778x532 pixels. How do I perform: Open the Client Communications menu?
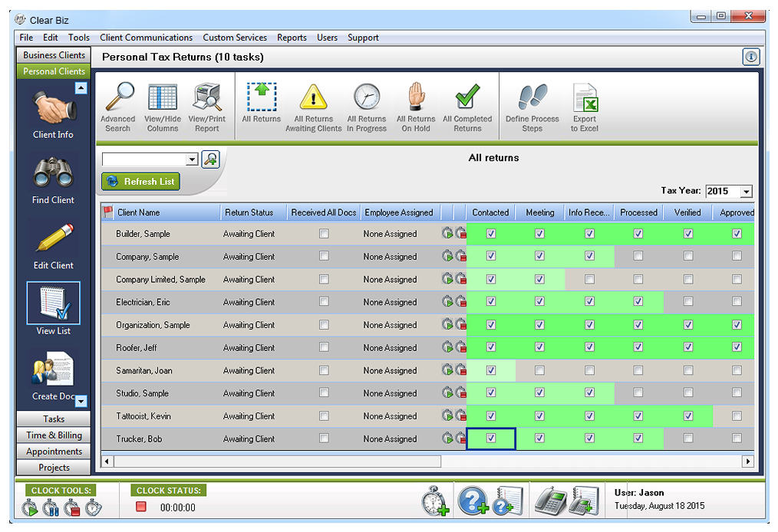146,37
